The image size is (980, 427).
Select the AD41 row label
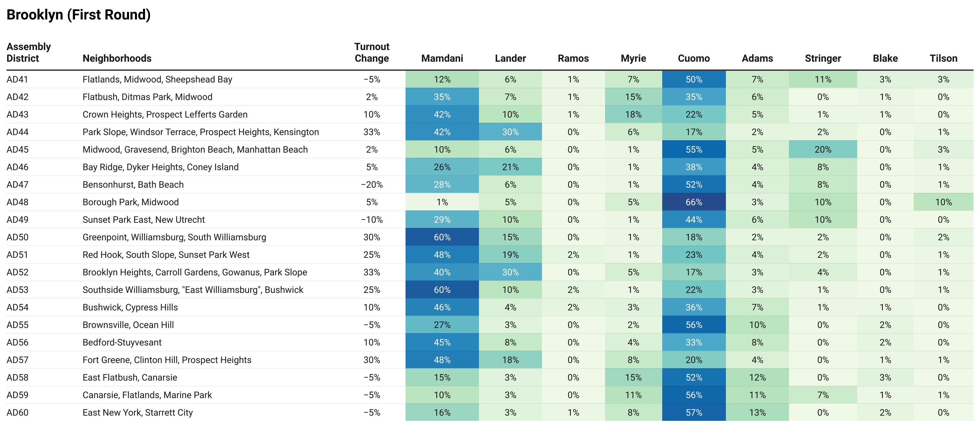17,80
